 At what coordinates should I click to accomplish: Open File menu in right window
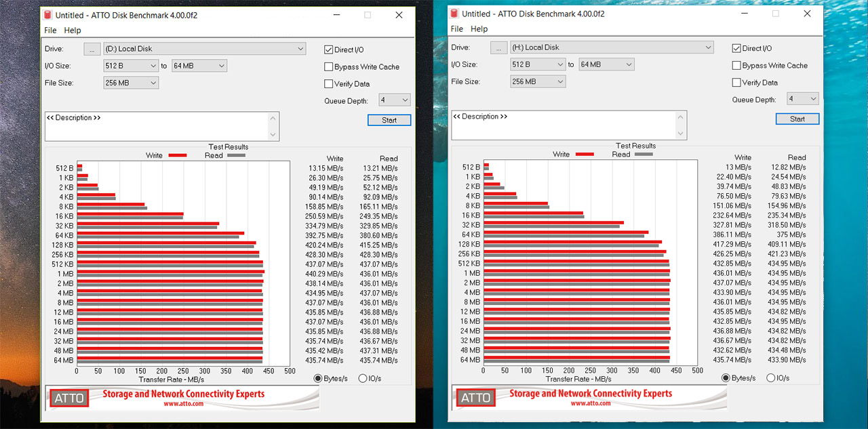pos(457,29)
